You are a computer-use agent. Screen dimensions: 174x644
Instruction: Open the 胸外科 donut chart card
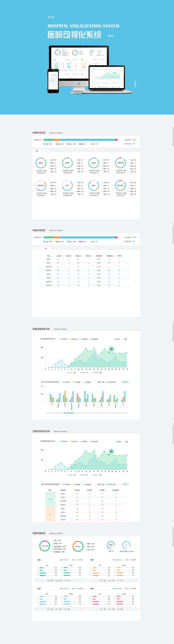point(99,166)
